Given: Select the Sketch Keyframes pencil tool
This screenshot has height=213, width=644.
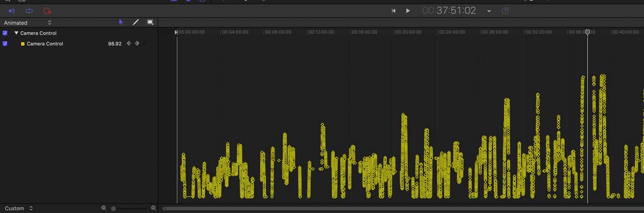Looking at the screenshot, I should coord(136,22).
